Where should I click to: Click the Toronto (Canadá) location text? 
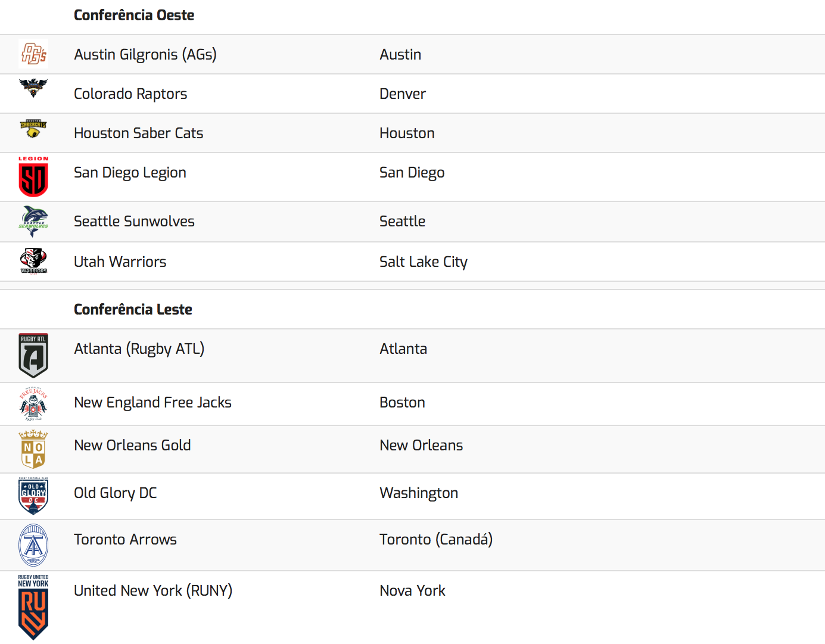pyautogui.click(x=435, y=540)
